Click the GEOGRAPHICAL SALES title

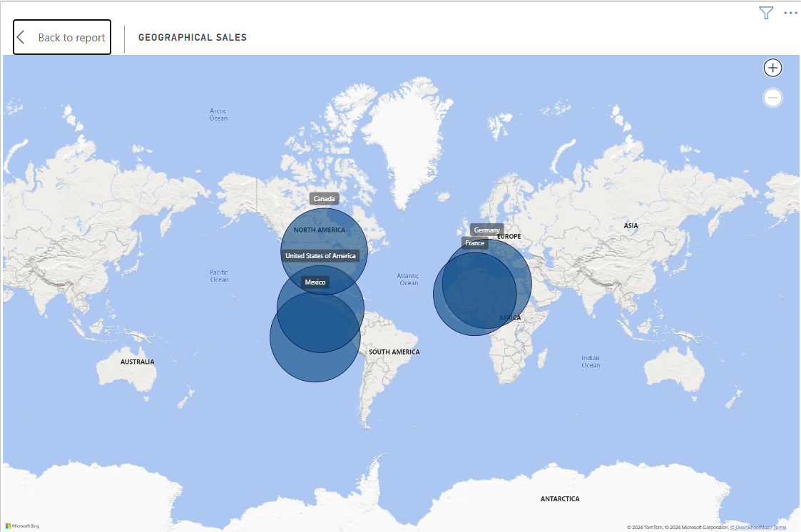pyautogui.click(x=193, y=37)
